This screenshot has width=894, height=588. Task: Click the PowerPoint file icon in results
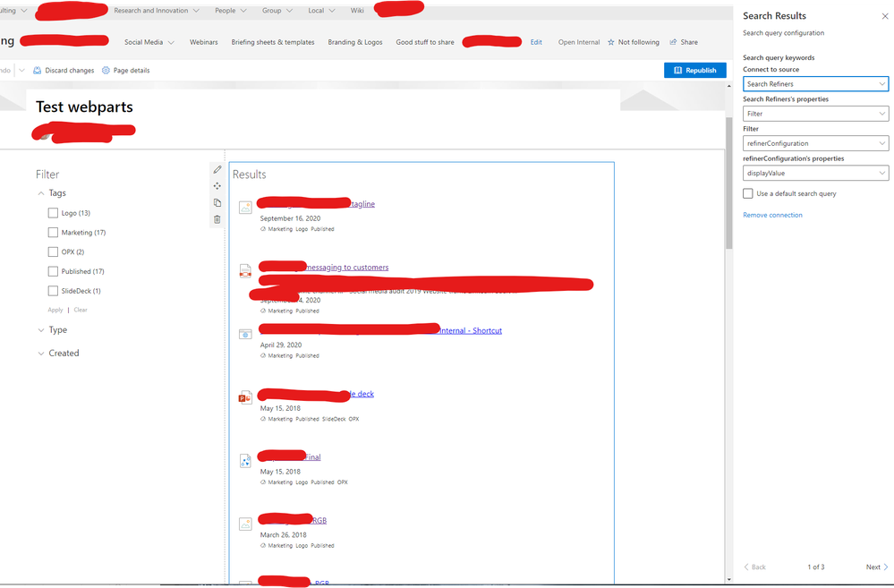pos(244,397)
